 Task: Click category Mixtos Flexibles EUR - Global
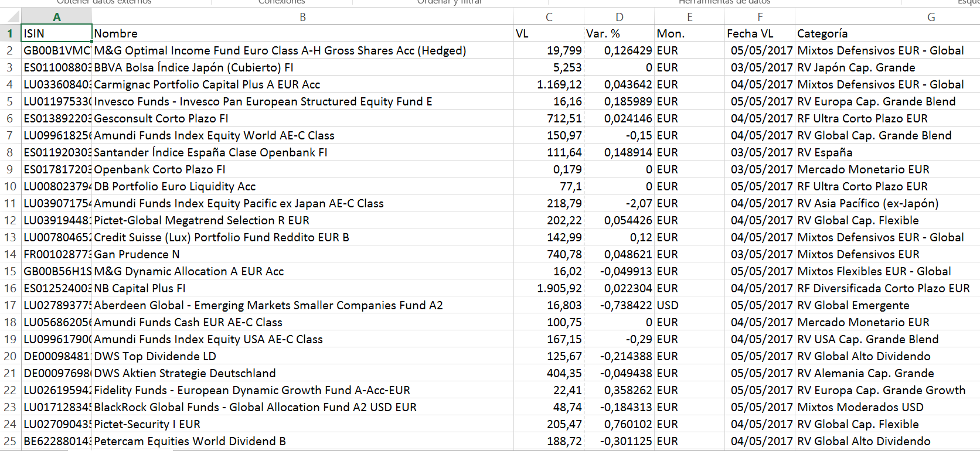pos(887,271)
